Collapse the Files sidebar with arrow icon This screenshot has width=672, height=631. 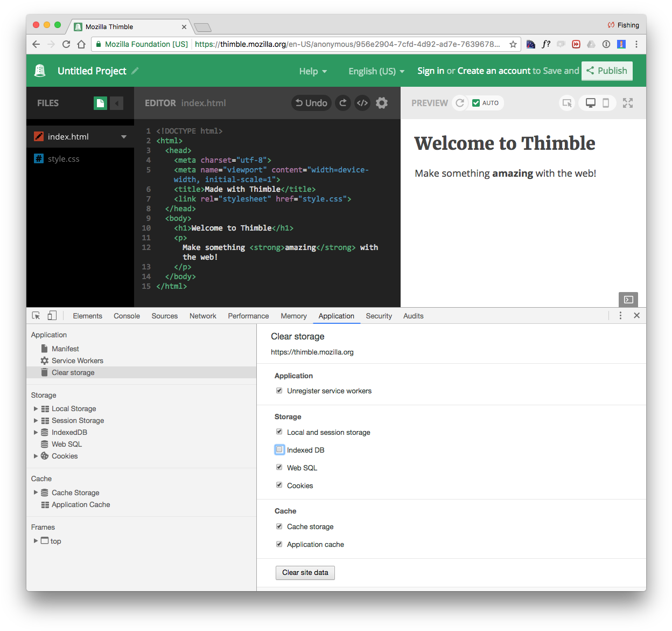(116, 103)
